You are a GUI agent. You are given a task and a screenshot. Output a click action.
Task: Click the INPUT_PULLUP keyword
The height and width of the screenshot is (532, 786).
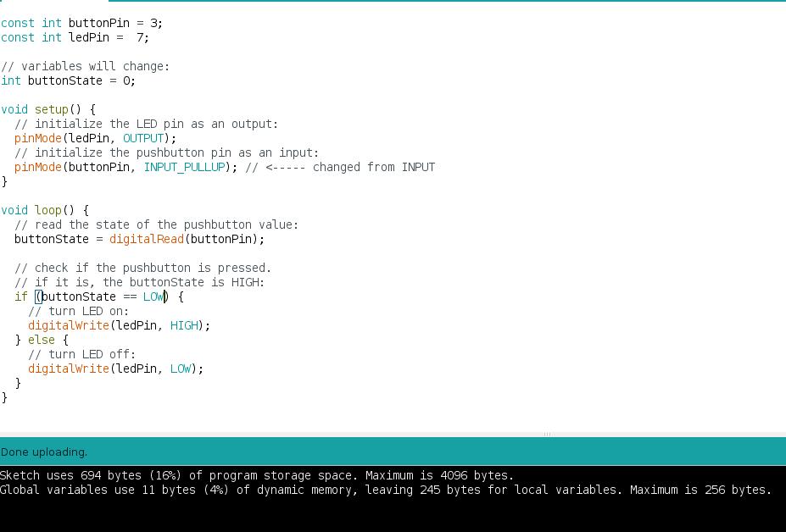tap(185, 168)
